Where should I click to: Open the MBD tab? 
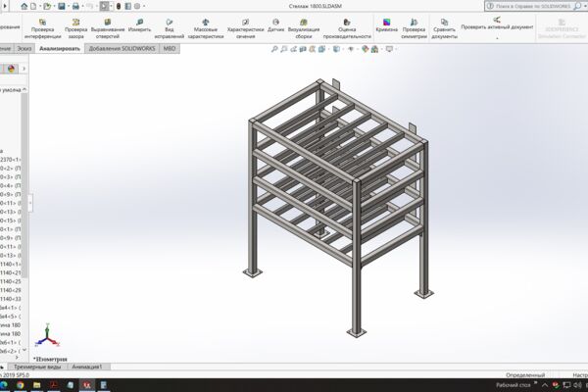tap(170, 48)
